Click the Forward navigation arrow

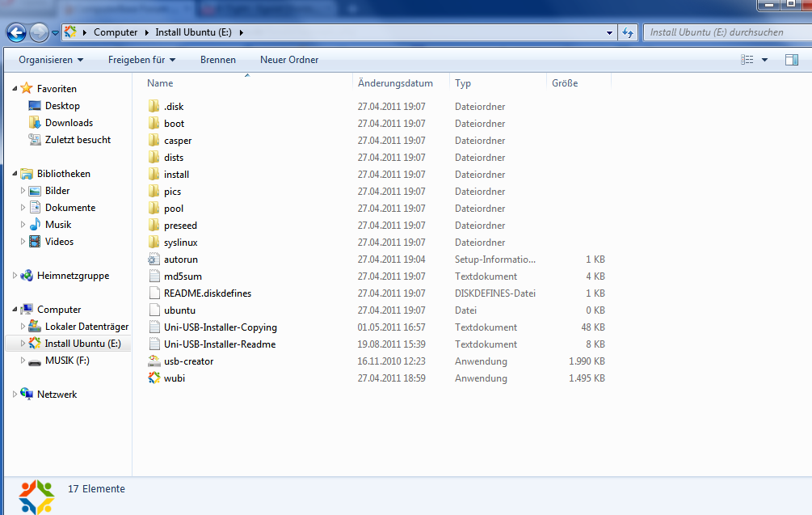[39, 32]
